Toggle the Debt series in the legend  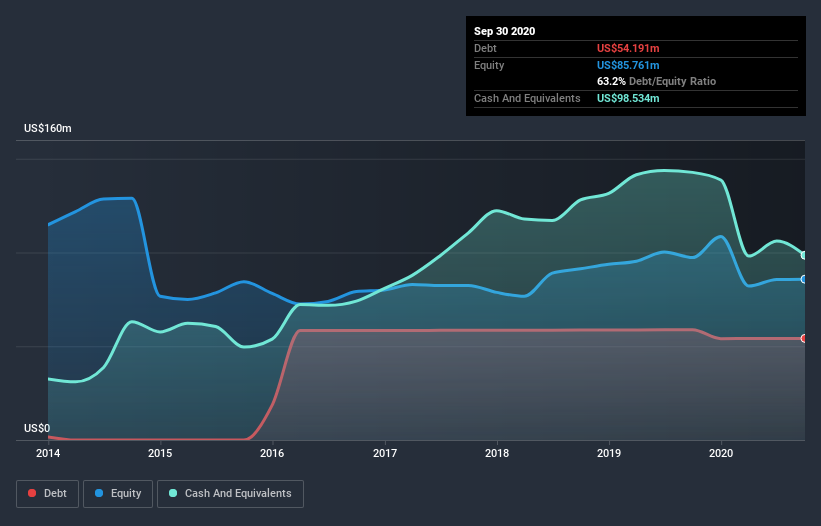tap(47, 494)
